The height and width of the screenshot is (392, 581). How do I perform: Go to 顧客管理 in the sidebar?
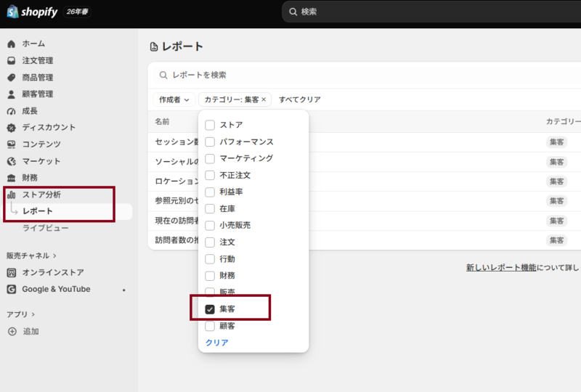38,94
